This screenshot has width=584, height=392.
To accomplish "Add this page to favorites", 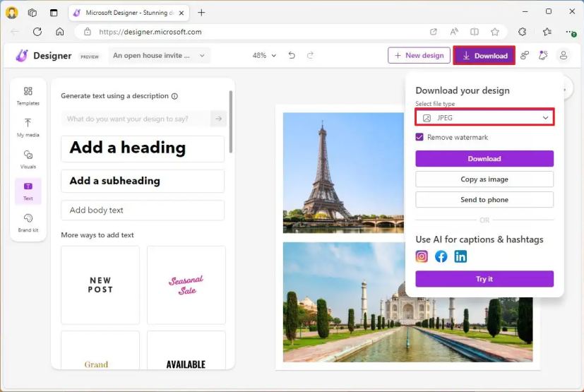I will 494,32.
